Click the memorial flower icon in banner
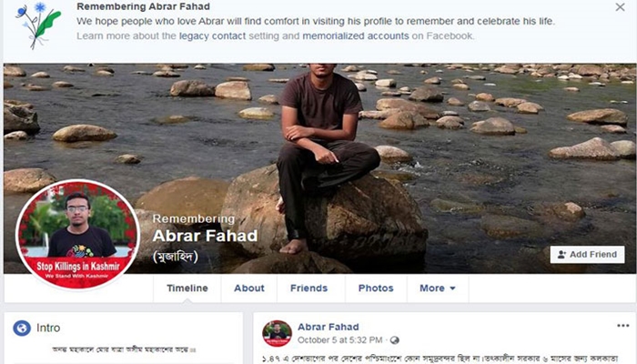Screen dimensions: 637x364 click(37, 25)
